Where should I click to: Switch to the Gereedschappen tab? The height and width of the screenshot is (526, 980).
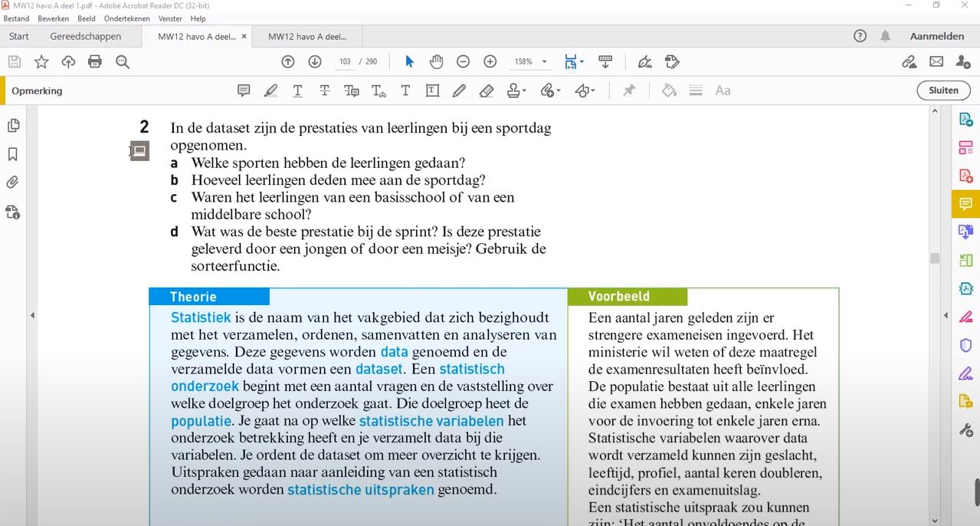(x=86, y=36)
